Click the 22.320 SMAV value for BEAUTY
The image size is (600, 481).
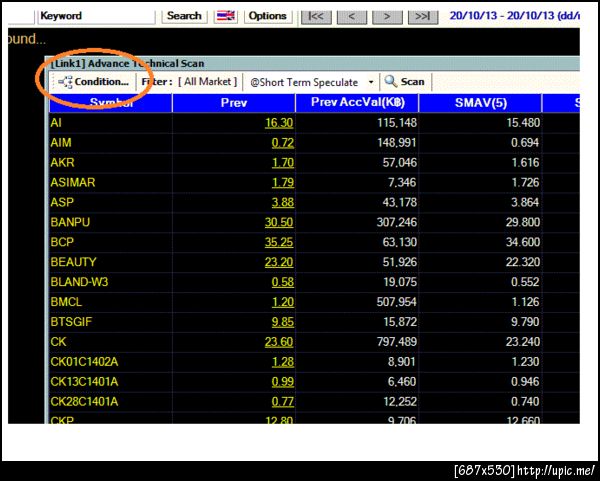coord(523,262)
